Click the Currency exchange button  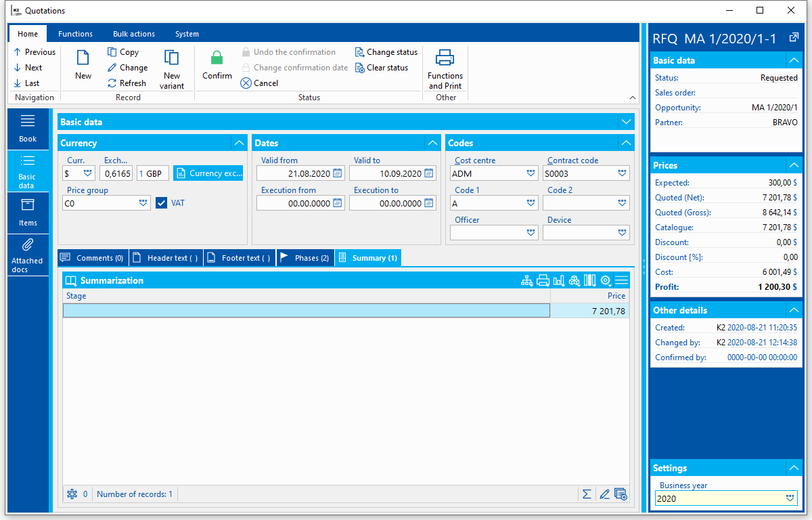(x=208, y=173)
